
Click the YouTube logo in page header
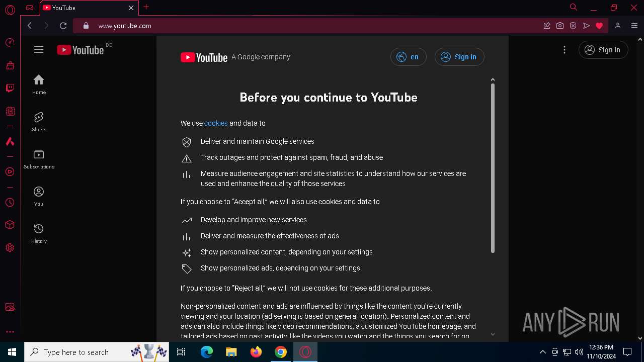pos(80,50)
